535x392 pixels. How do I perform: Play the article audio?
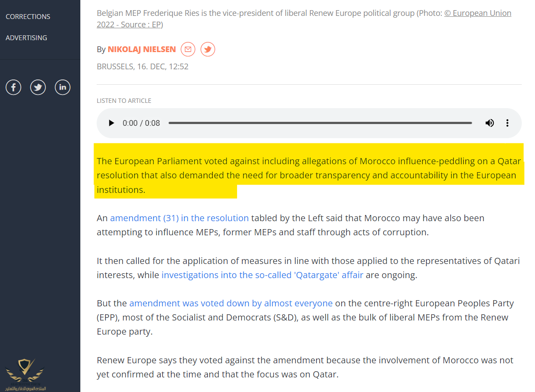111,123
